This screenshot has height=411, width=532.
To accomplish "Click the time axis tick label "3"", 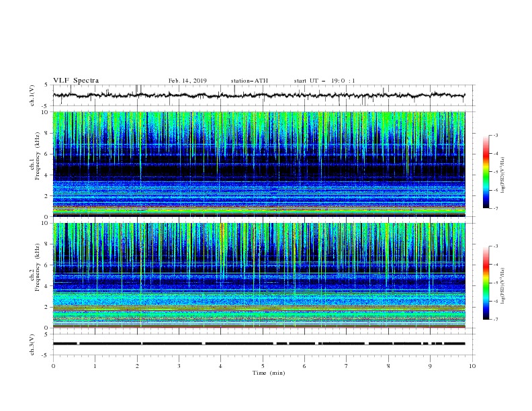I will (179, 366).
